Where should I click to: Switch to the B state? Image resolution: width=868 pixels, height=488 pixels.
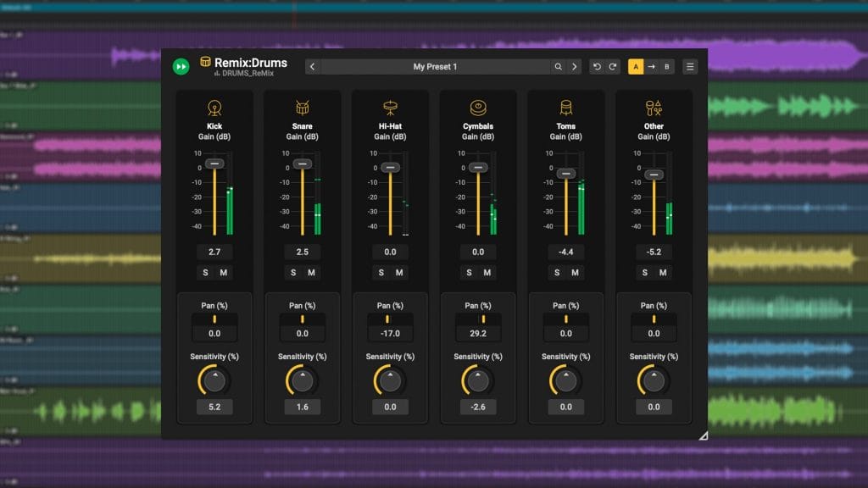667,67
